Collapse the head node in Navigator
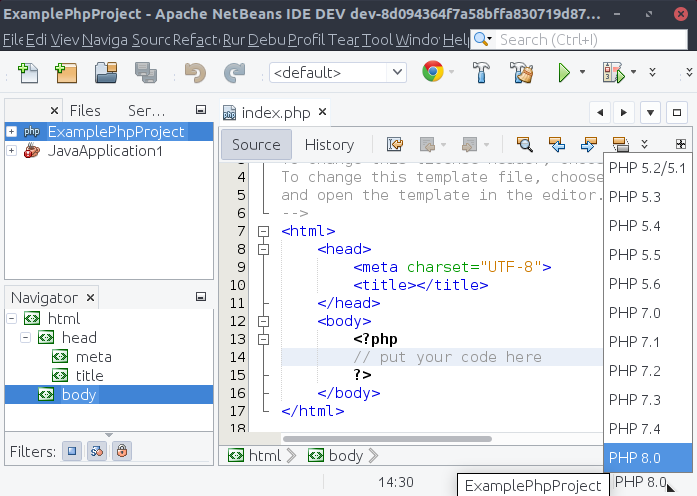697x496 pixels. tap(25, 337)
